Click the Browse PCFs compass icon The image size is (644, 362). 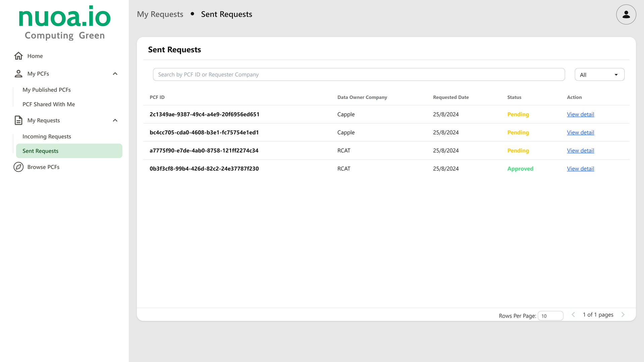tap(18, 167)
